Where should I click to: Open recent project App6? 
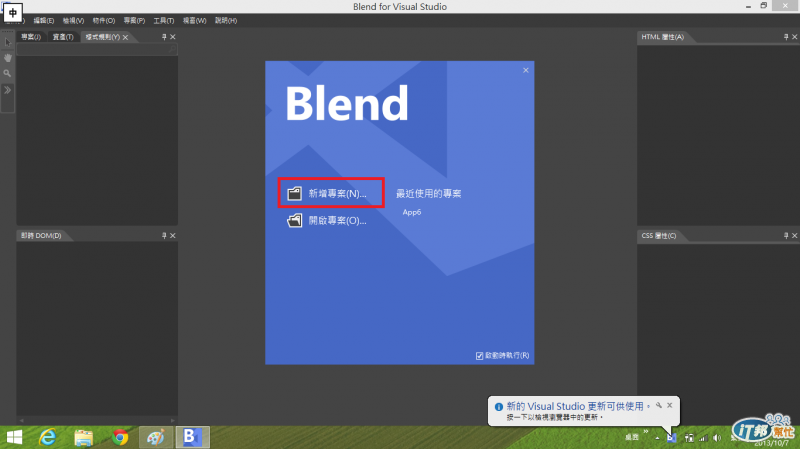(x=412, y=212)
